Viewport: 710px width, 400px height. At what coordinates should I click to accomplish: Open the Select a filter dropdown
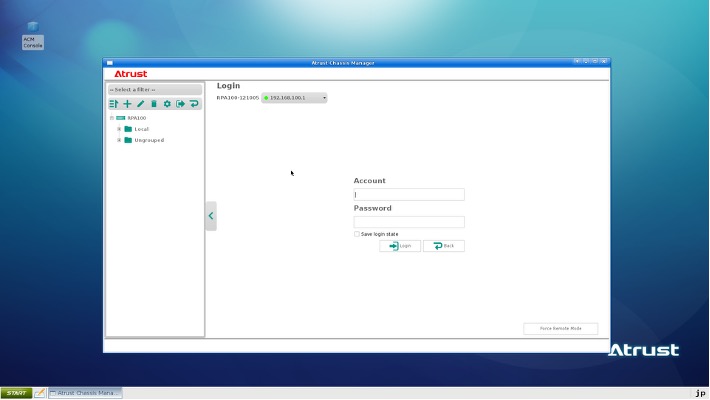[x=155, y=90]
